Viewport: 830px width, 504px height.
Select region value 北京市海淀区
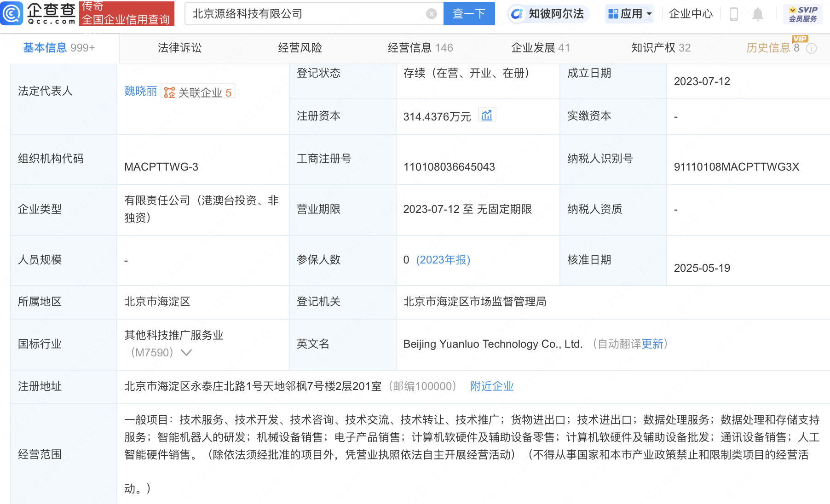tap(157, 302)
